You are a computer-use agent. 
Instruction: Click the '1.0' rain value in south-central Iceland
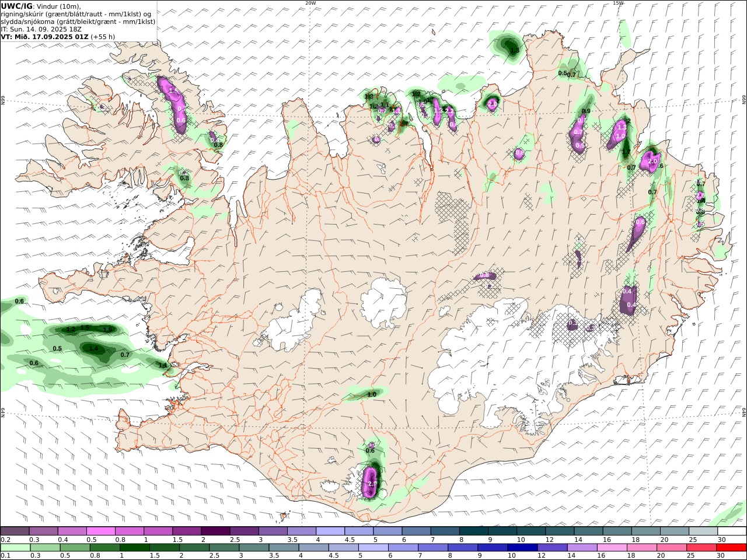point(372,395)
